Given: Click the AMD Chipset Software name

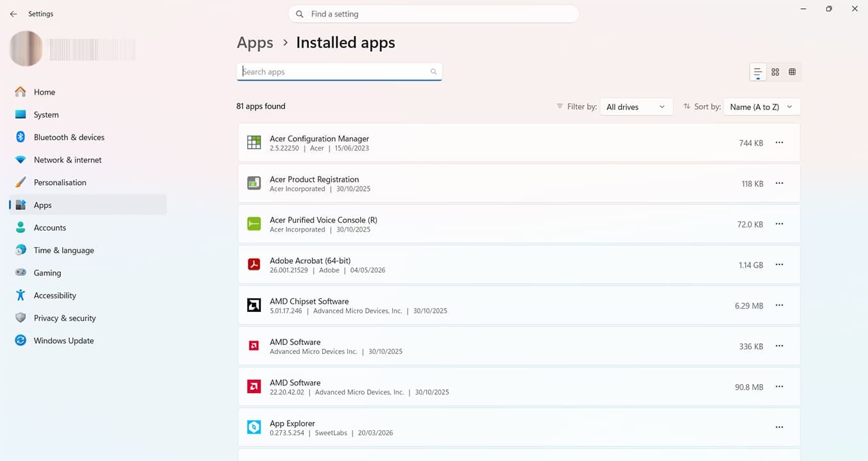Looking at the screenshot, I should click(x=309, y=302).
